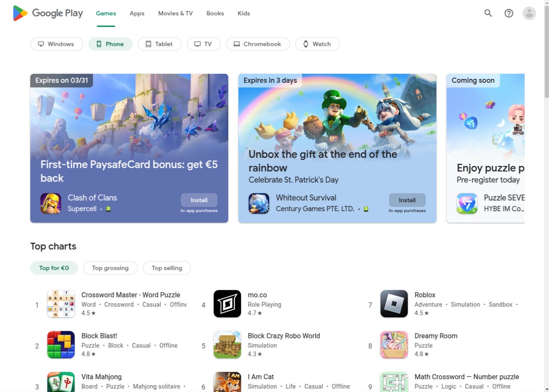The height and width of the screenshot is (392, 549).
Task: Click the St. Patrick's Day rainbow banner
Action: coord(337,148)
